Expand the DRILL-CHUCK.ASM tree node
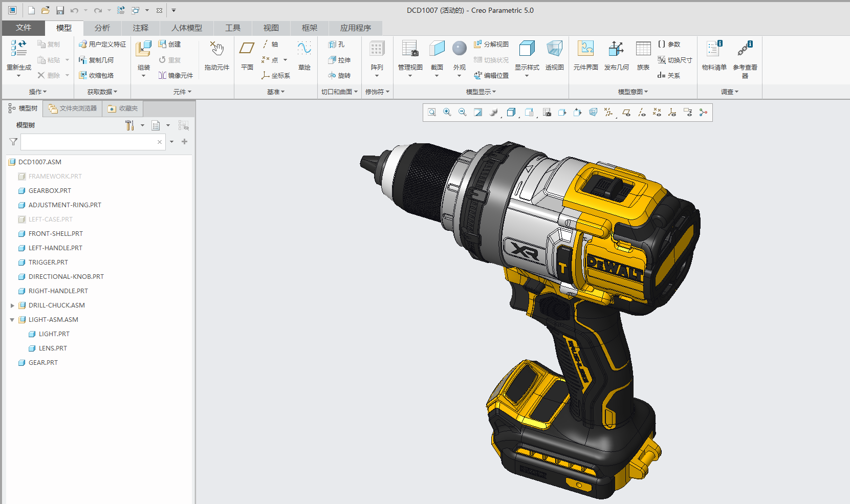This screenshot has height=504, width=850. [12, 305]
